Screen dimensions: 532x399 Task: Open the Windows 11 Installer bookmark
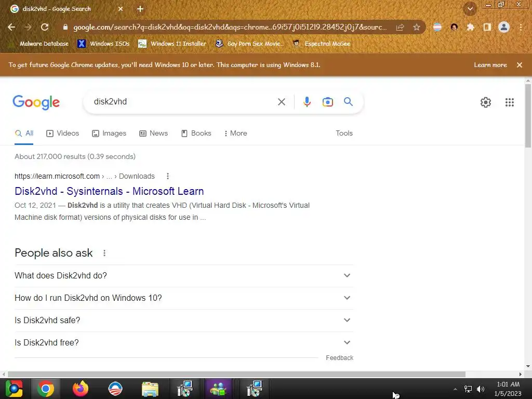(x=172, y=44)
